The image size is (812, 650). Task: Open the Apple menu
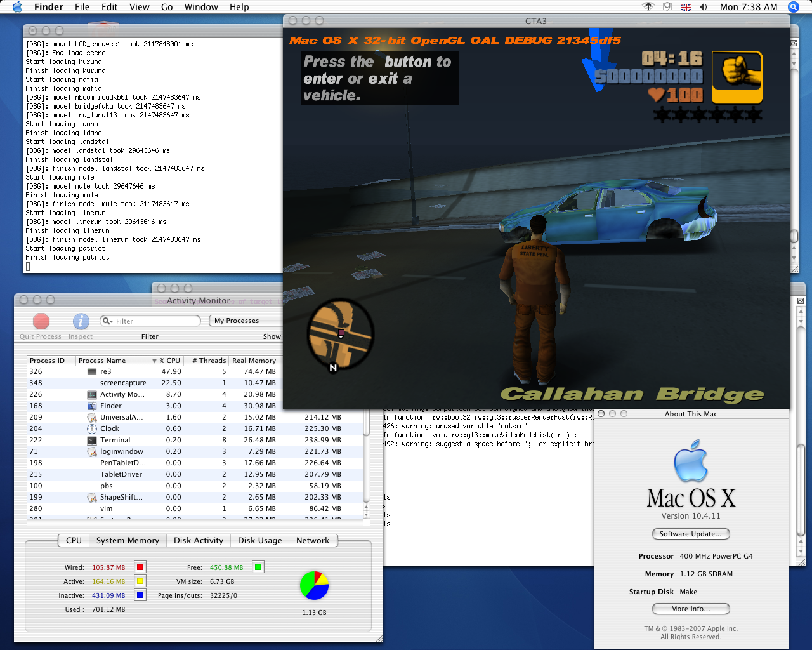click(17, 7)
